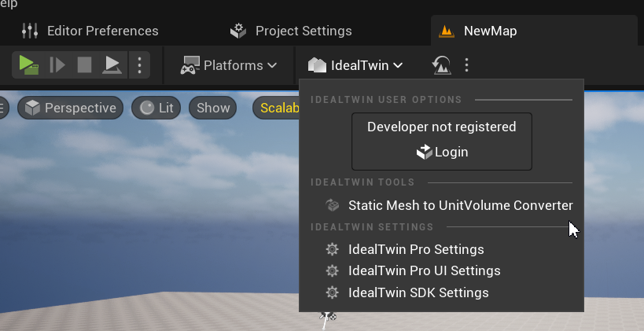Open the toolbar overflow menu beside landscape icon
644x331 pixels.
pos(467,65)
